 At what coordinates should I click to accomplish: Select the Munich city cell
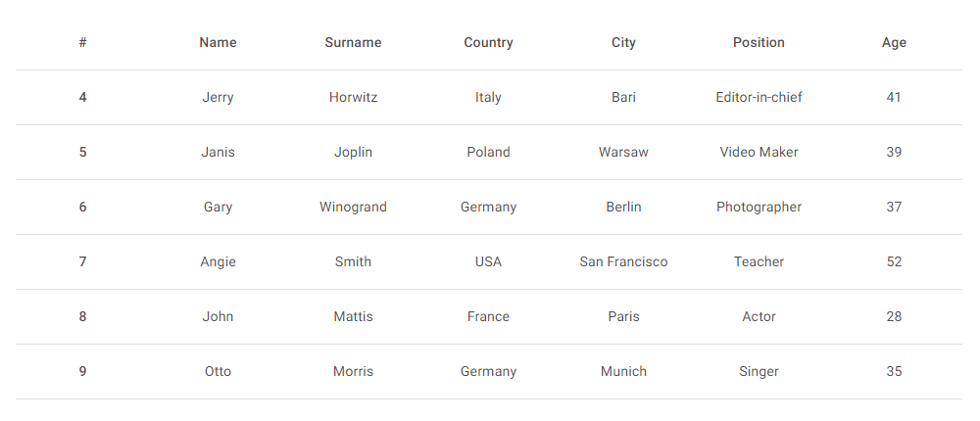[x=623, y=372]
